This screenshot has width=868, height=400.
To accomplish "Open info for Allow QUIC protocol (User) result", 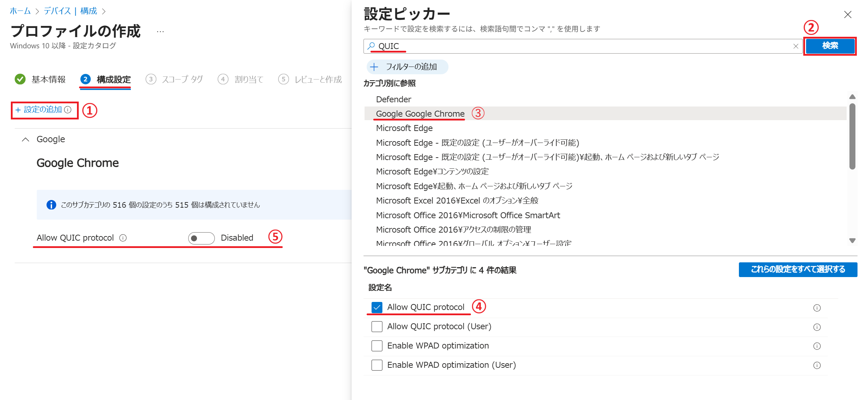I will (x=817, y=327).
